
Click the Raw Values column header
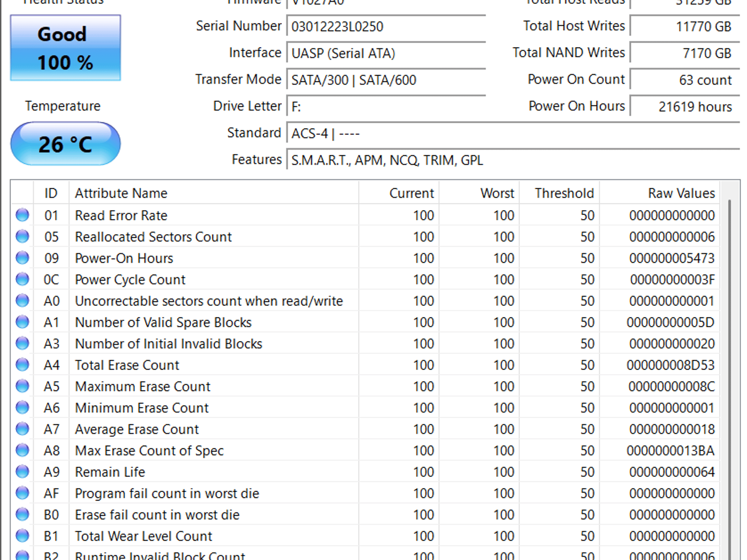pos(659,193)
